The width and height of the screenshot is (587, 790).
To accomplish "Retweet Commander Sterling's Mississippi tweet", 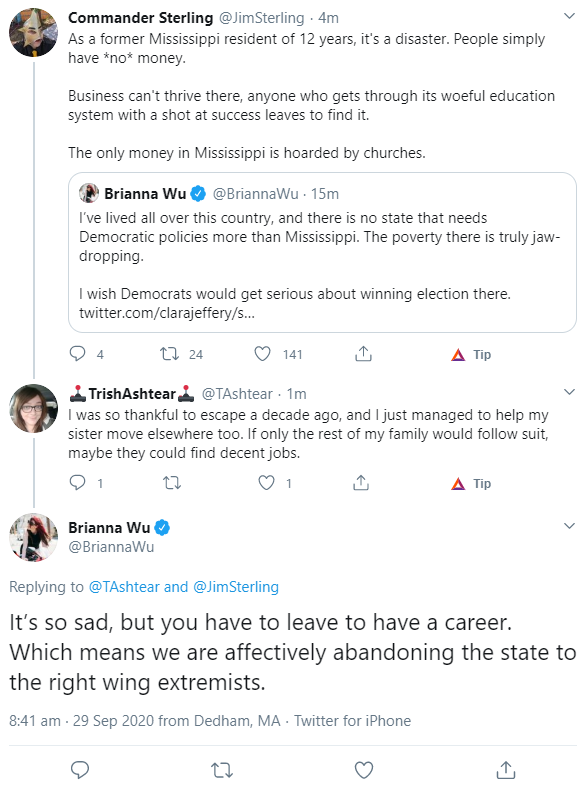I will pos(170,354).
